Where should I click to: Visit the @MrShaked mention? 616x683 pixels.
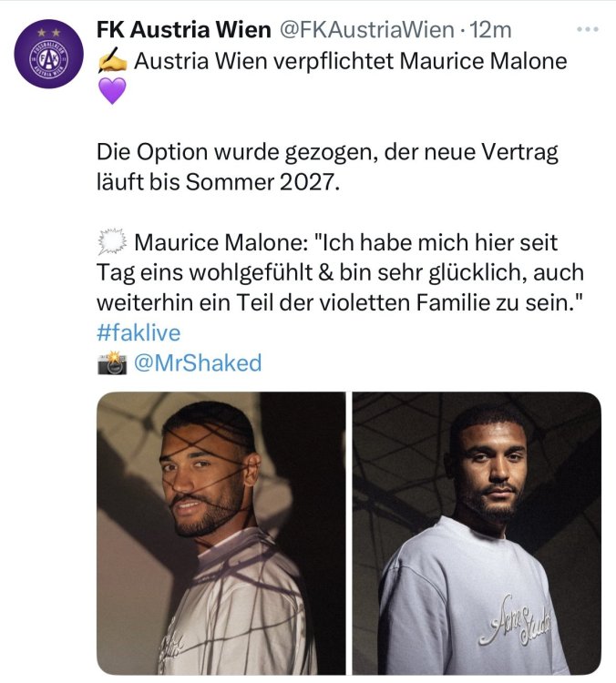pos(198,363)
